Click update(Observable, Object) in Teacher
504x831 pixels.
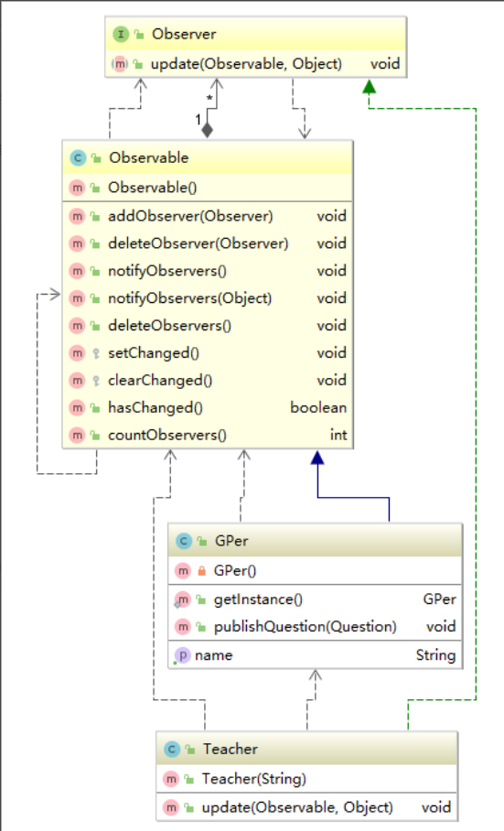point(297,808)
